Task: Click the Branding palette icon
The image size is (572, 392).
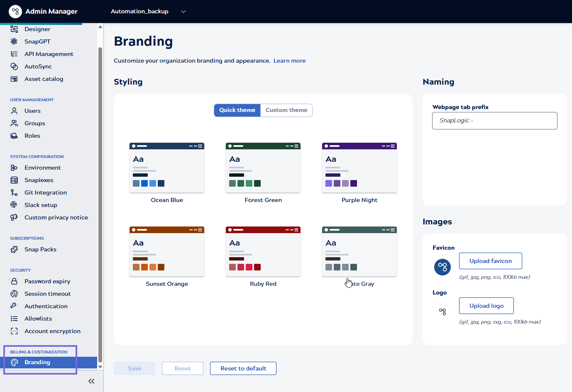Action: [14, 362]
